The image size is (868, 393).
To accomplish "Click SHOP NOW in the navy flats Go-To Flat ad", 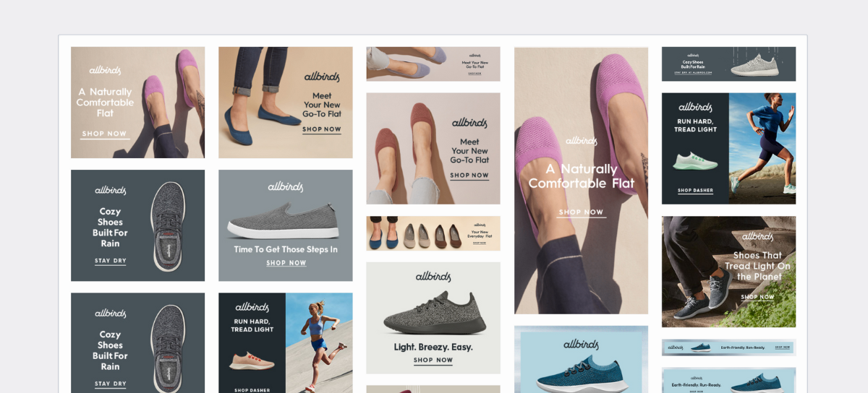I will (322, 129).
